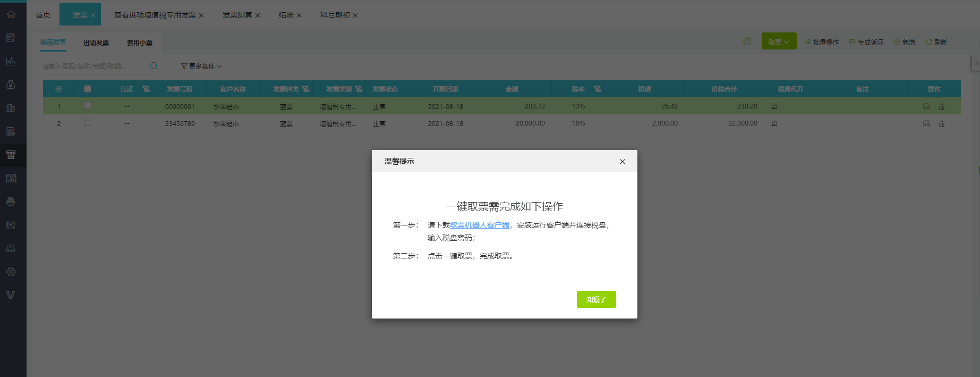980x377 pixels.
Task: Expand the 更多条件 filter dropdown
Action: click(201, 66)
